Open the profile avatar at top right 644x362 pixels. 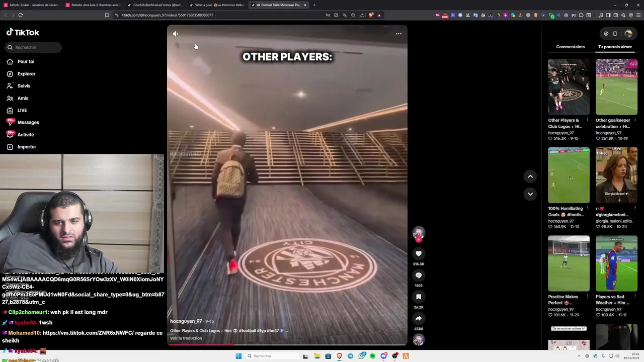pos(628,34)
